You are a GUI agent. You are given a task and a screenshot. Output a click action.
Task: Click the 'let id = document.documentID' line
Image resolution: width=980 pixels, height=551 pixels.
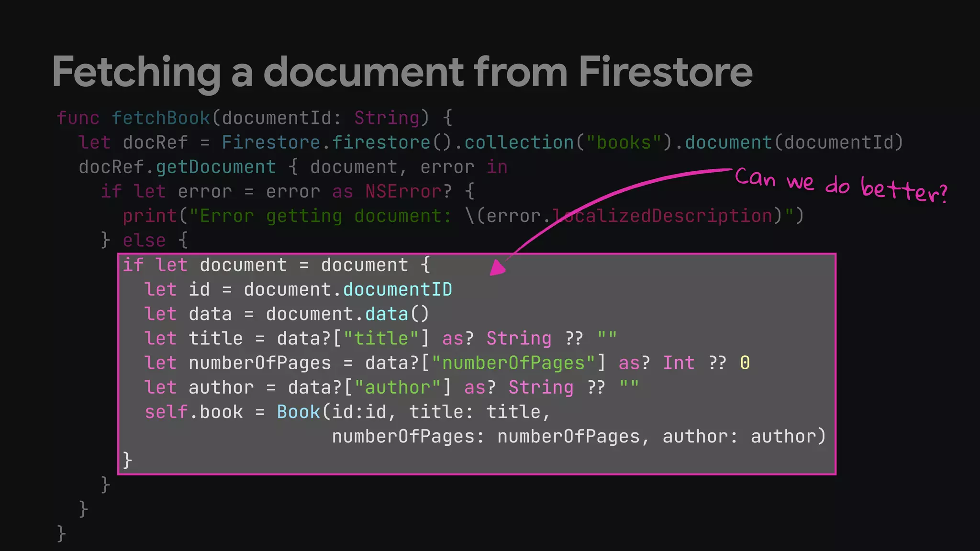(298, 289)
